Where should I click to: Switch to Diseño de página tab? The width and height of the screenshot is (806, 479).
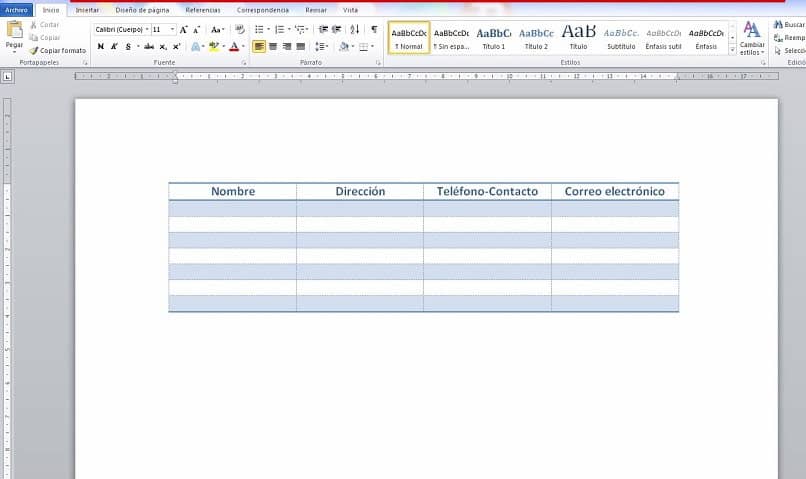[142, 10]
